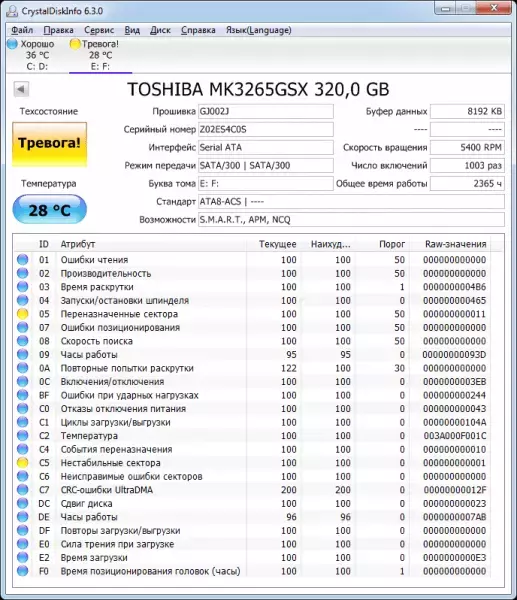The height and width of the screenshot is (600, 517).
Task: Click the CrystalDiskInfo title bar app icon
Action: point(11,11)
